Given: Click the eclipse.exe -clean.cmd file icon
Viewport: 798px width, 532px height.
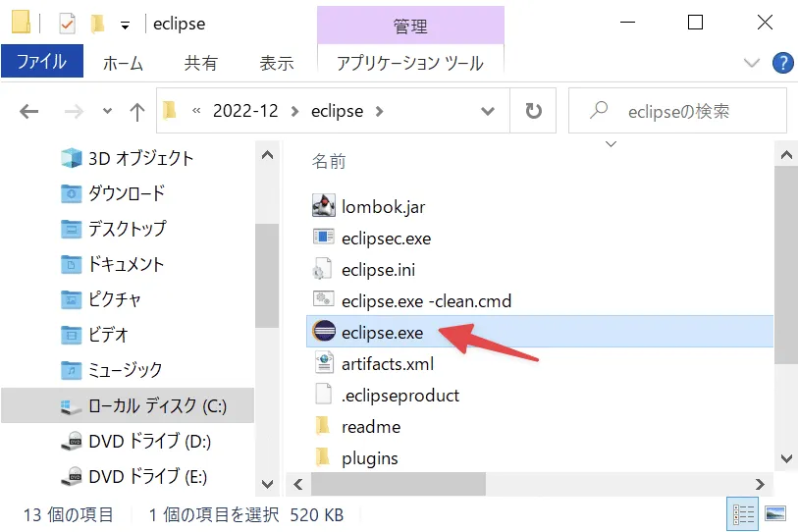Looking at the screenshot, I should (323, 298).
